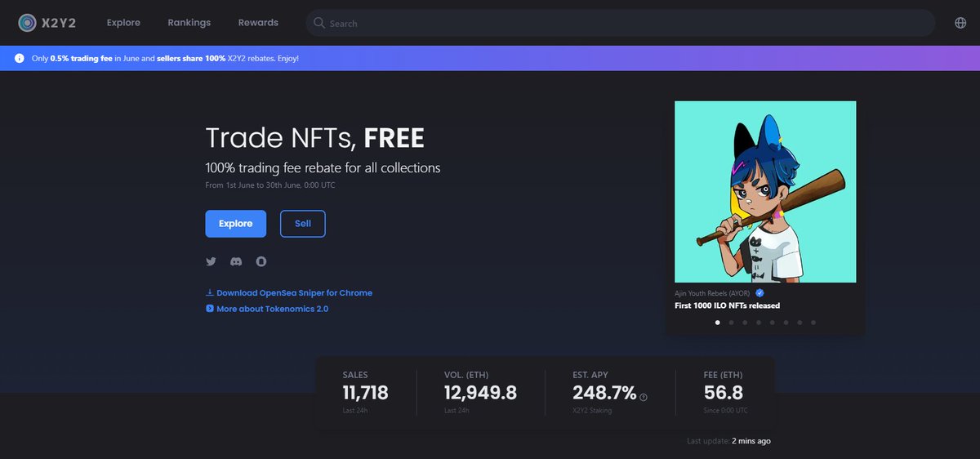The height and width of the screenshot is (459, 980).
Task: Click the EST. APY help question icon
Action: 644,397
